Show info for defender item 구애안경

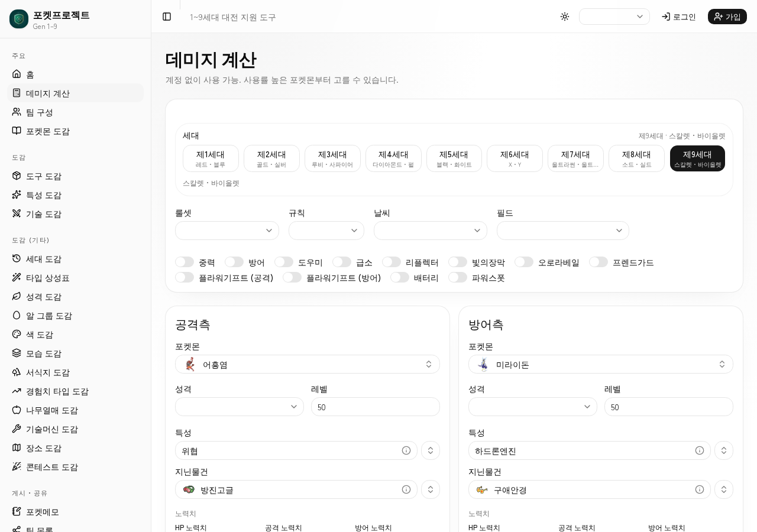(x=700, y=489)
